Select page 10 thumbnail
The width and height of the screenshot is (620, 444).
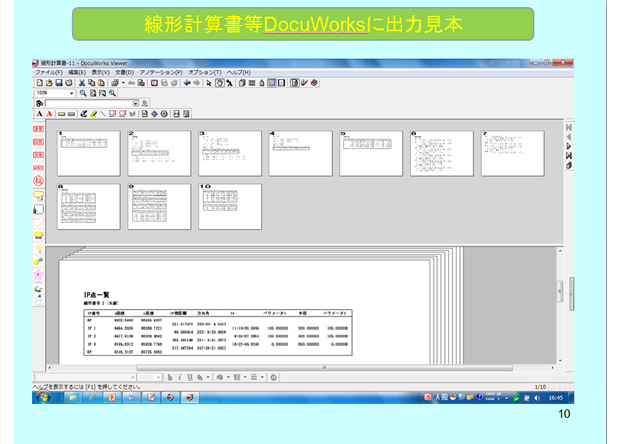pyautogui.click(x=230, y=206)
